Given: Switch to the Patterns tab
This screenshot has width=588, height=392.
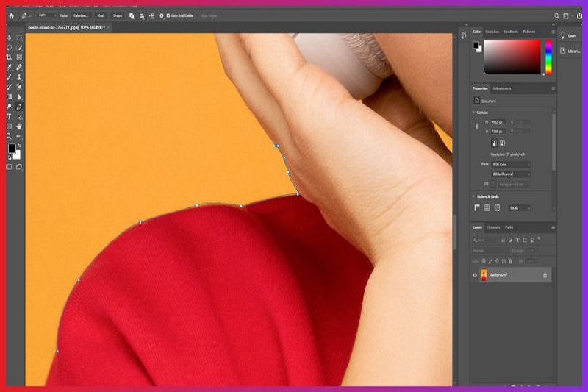Looking at the screenshot, I should coord(529,32).
